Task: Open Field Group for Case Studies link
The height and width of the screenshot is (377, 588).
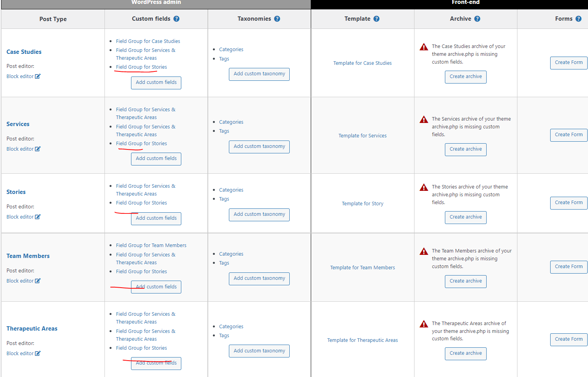Action: tap(148, 41)
